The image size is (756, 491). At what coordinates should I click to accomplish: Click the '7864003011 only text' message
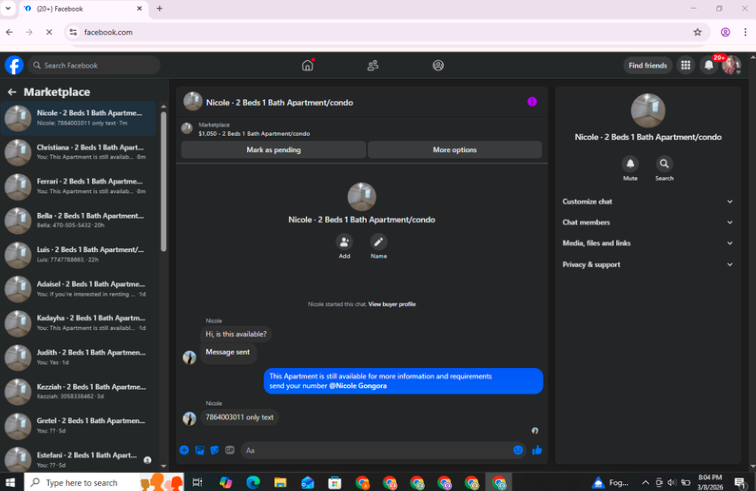[239, 417]
